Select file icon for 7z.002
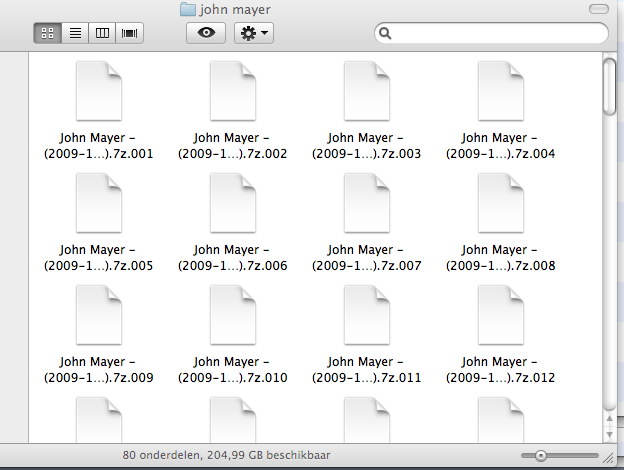 [233, 91]
